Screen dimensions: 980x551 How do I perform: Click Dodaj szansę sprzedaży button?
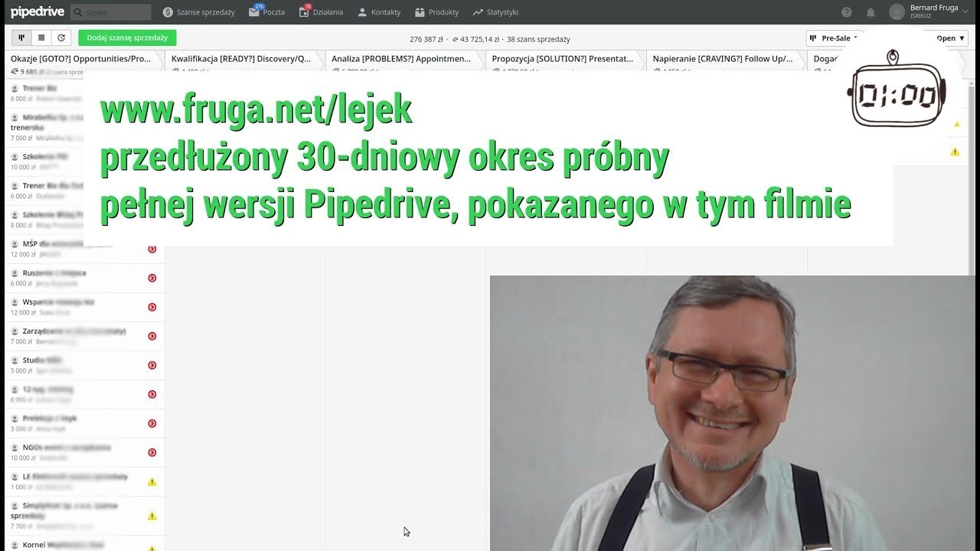coord(127,37)
